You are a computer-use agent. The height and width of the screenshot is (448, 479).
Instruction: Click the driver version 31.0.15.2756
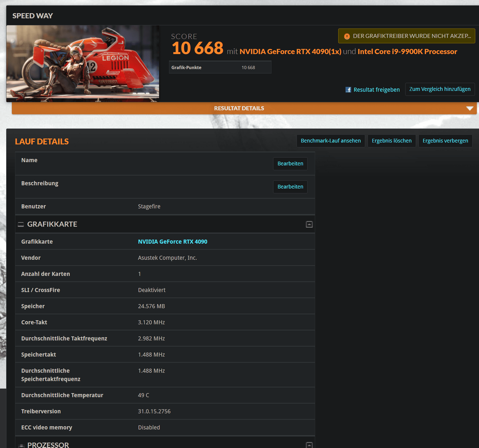[154, 411]
